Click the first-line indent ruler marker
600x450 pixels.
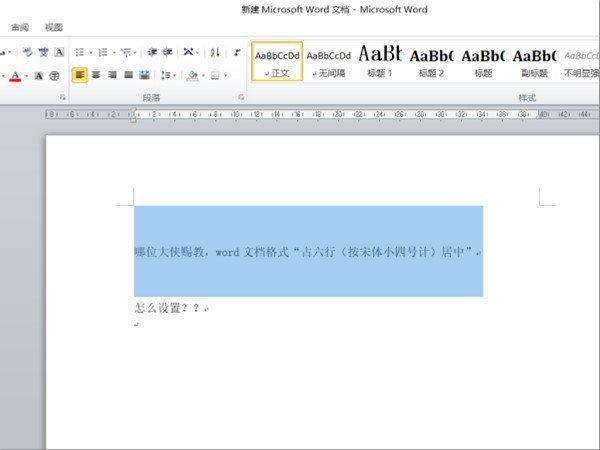(x=133, y=111)
